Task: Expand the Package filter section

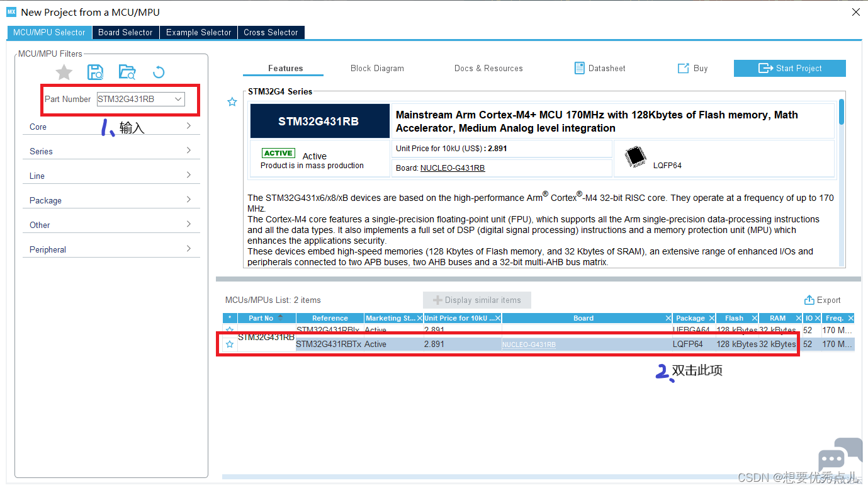Action: (111, 200)
